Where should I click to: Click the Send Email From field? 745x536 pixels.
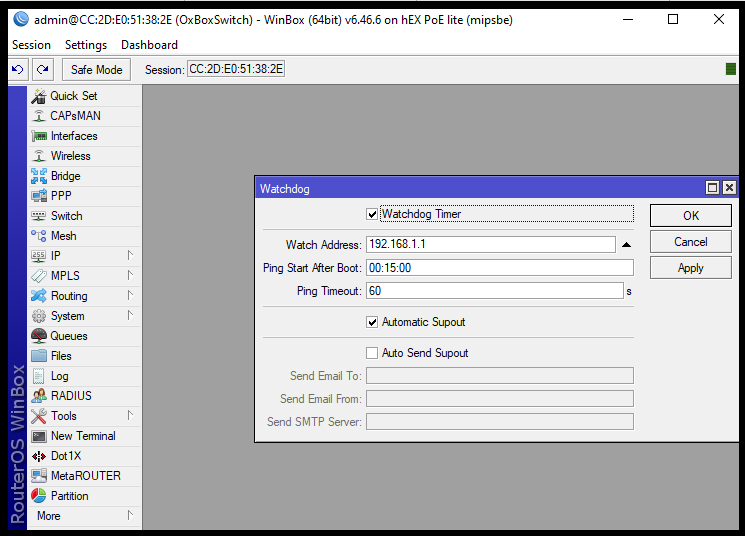pos(500,399)
